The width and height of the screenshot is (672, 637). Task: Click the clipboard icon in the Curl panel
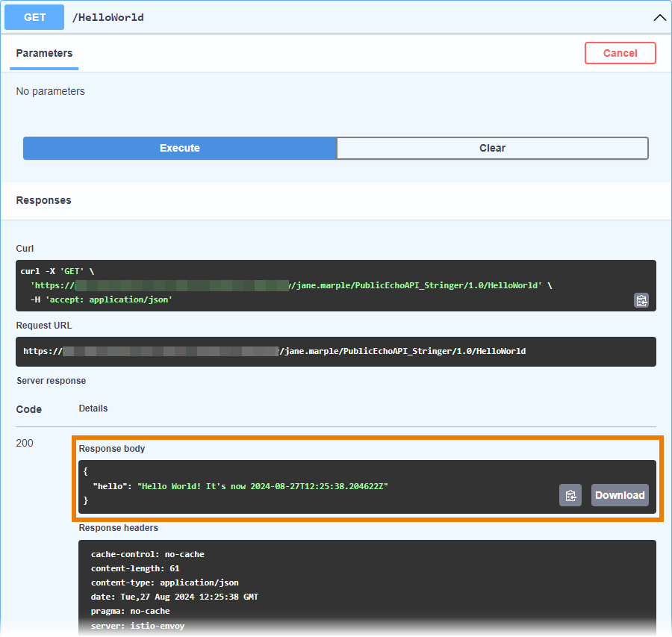tap(641, 300)
